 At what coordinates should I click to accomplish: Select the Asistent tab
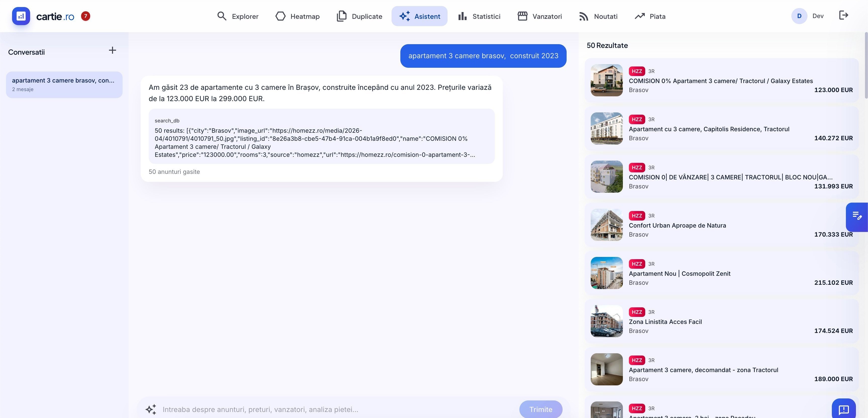click(419, 16)
